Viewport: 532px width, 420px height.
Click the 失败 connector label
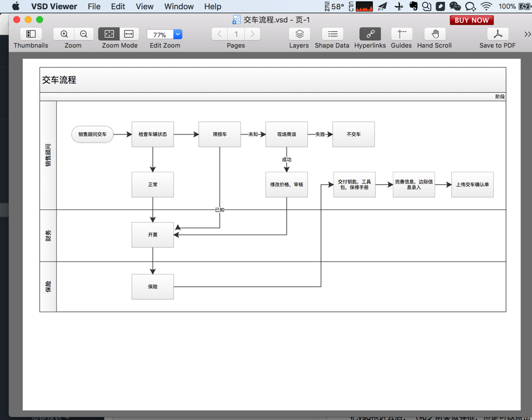click(x=320, y=134)
